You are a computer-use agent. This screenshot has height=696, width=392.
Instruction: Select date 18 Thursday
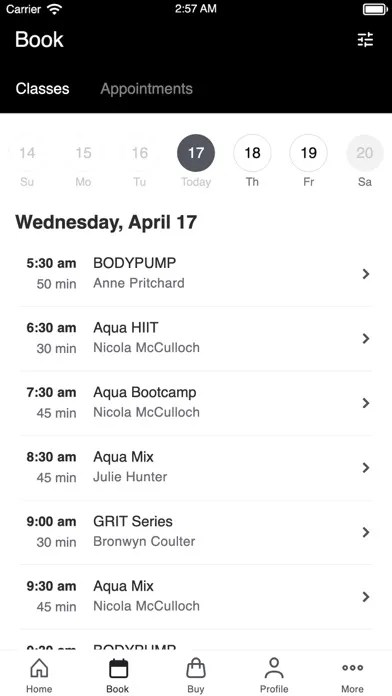252,153
